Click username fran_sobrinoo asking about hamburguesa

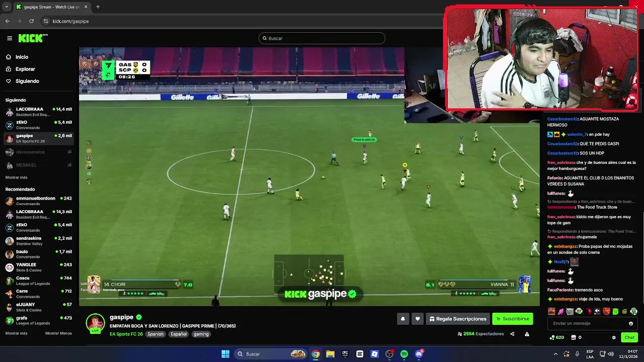pyautogui.click(x=561, y=162)
